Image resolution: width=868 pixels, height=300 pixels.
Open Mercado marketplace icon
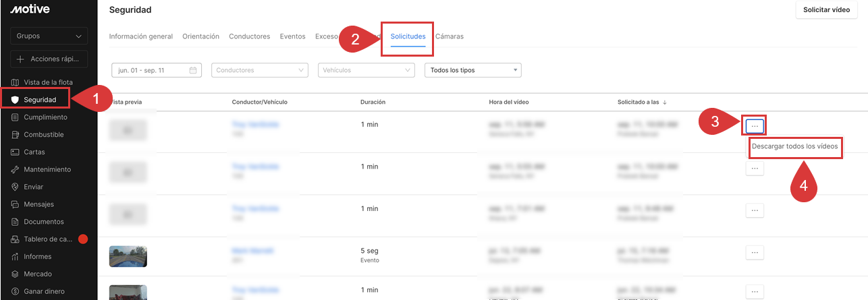pos(16,274)
